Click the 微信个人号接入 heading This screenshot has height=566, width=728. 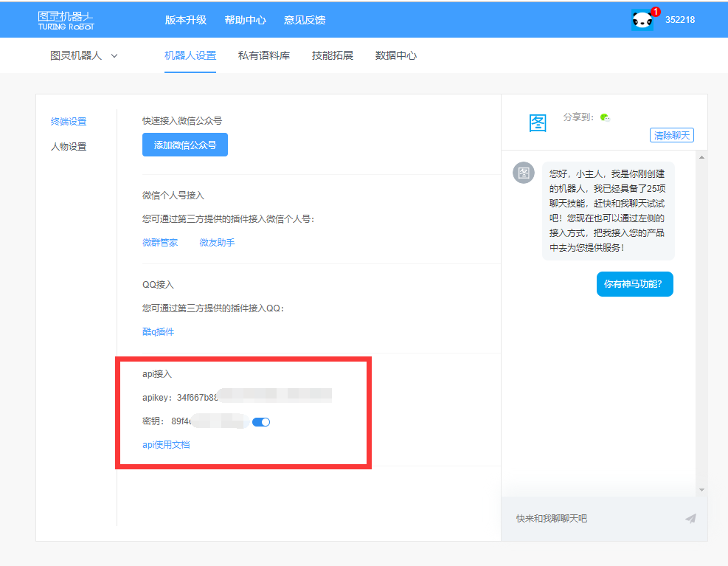(173, 195)
